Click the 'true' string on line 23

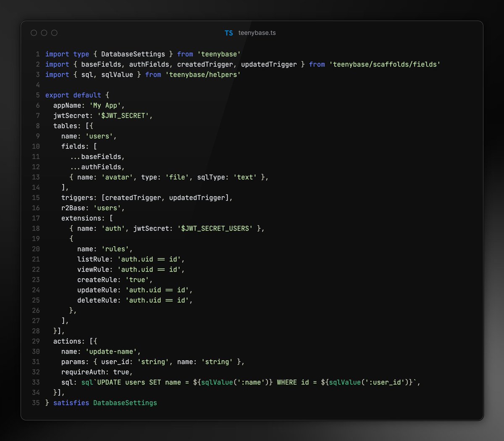coord(137,280)
